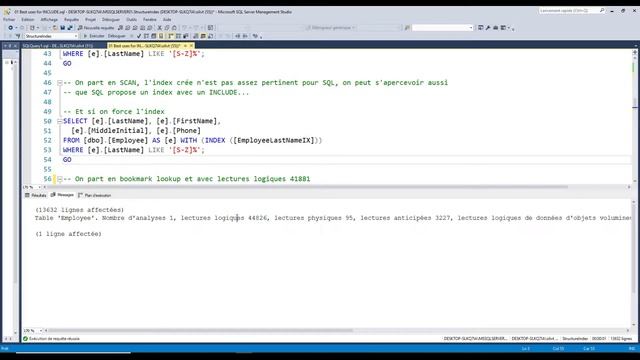Click the Quick Launch magnifier icon
Viewport: 640px width, 360px height.
602,11
